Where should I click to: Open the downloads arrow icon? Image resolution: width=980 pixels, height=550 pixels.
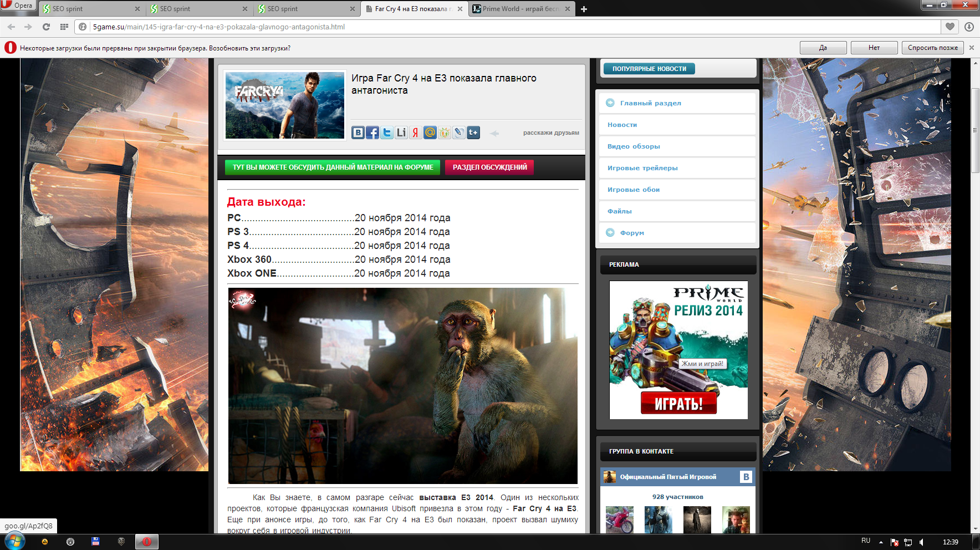tap(969, 27)
